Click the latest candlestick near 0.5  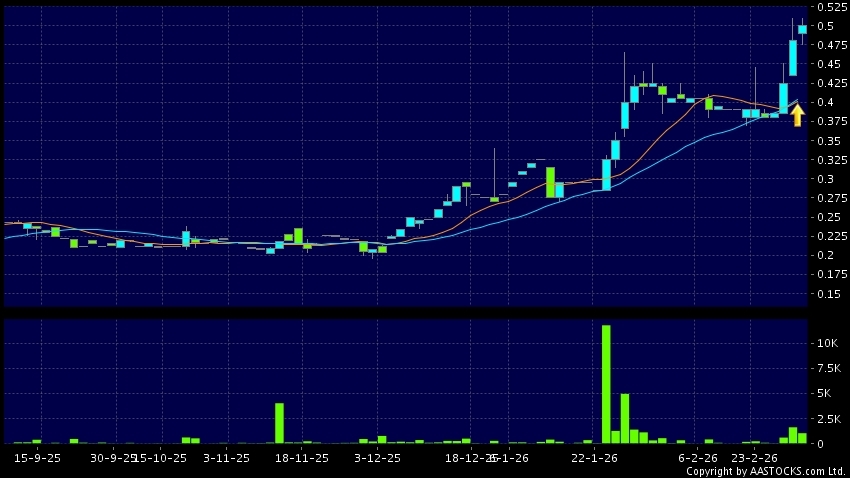[802, 29]
